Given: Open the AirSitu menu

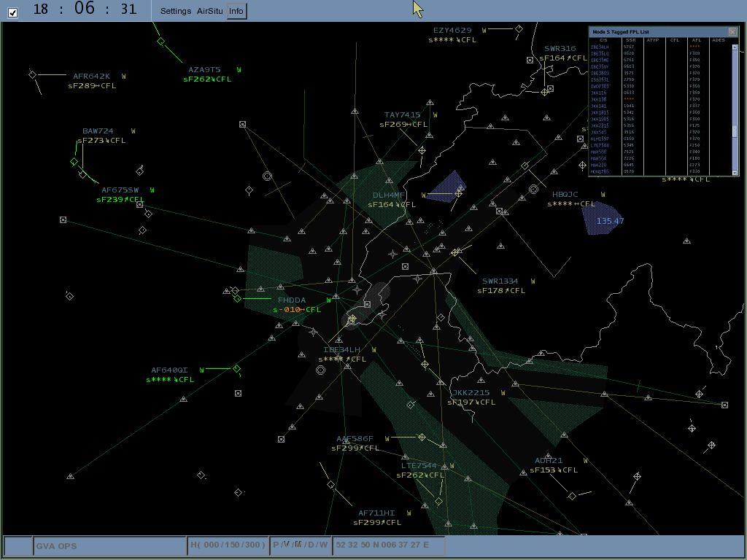Looking at the screenshot, I should 209,11.
